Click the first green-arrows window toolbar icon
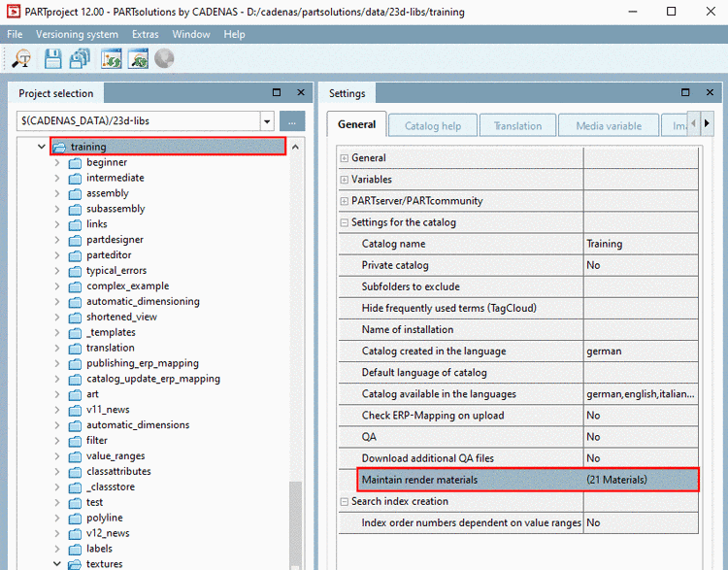Image resolution: width=728 pixels, height=570 pixels. 111,59
